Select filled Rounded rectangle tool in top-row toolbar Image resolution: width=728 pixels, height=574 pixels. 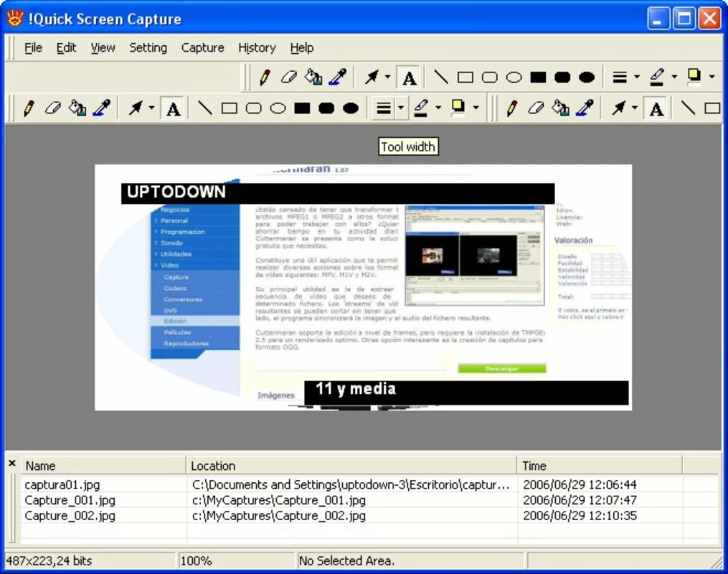click(562, 77)
